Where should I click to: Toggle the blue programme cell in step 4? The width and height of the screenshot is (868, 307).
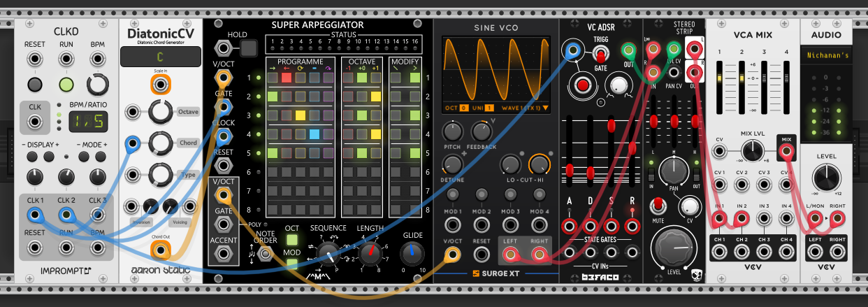tap(314, 134)
